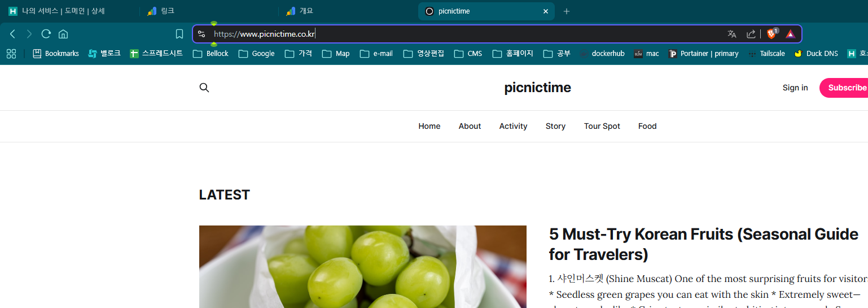Image resolution: width=868 pixels, height=308 pixels.
Task: Open Brave Shields lion icon
Action: click(771, 34)
